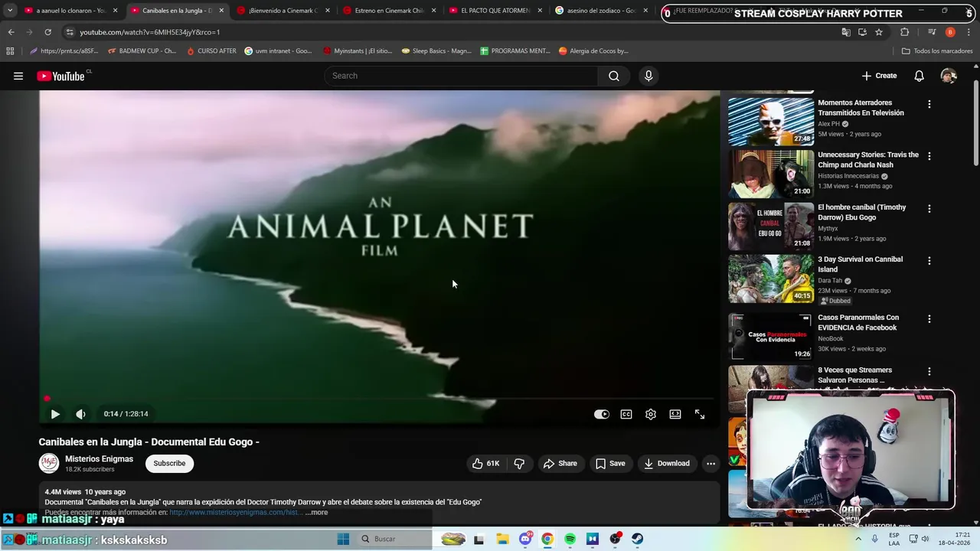The image size is (980, 551).
Task: Open options for Casos Paranormales video
Action: point(929,318)
